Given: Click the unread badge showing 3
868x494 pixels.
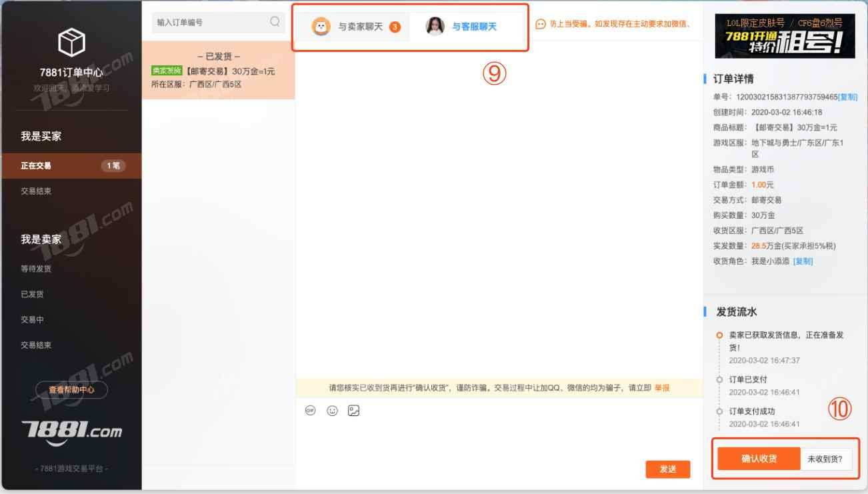Looking at the screenshot, I should coord(395,27).
